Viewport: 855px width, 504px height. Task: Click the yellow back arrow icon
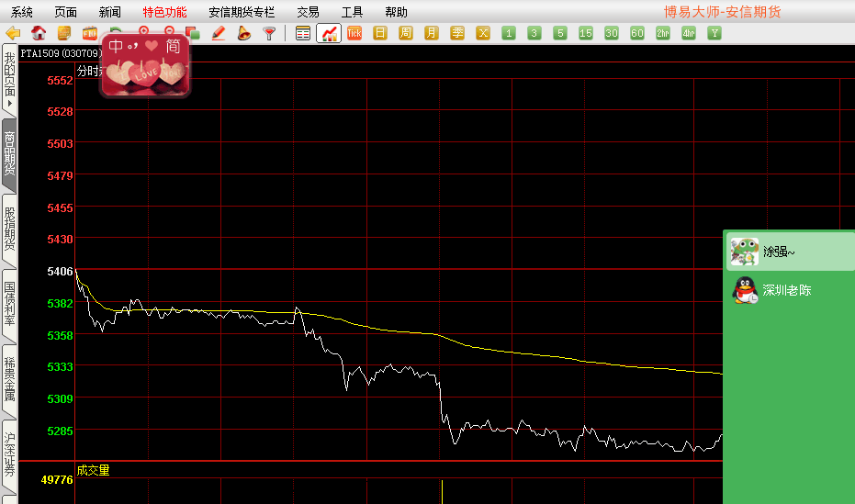(13, 33)
